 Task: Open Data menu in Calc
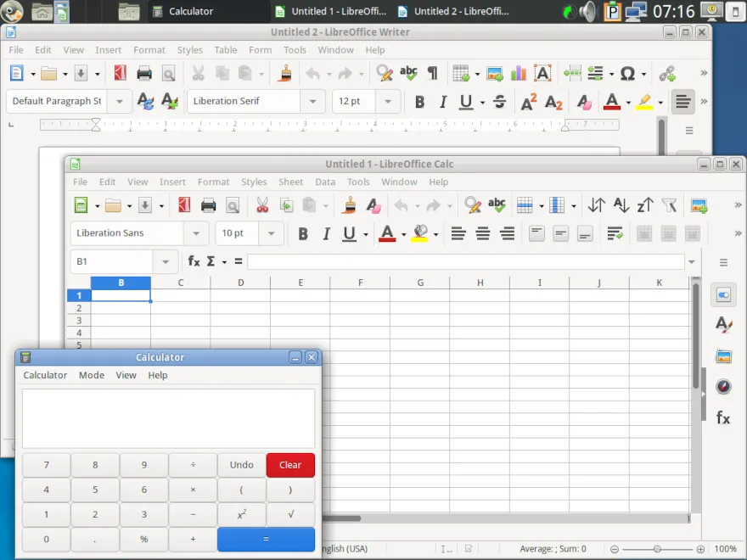(x=325, y=182)
